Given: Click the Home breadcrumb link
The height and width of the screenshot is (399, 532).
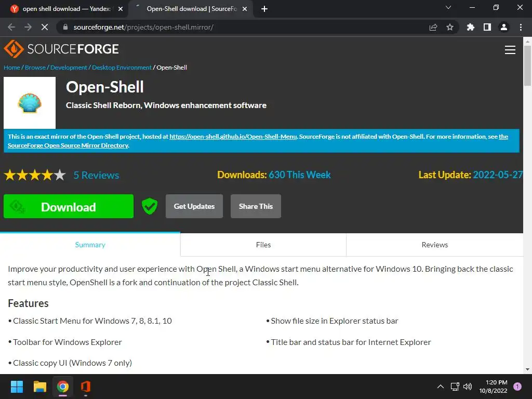Looking at the screenshot, I should (x=12, y=68).
